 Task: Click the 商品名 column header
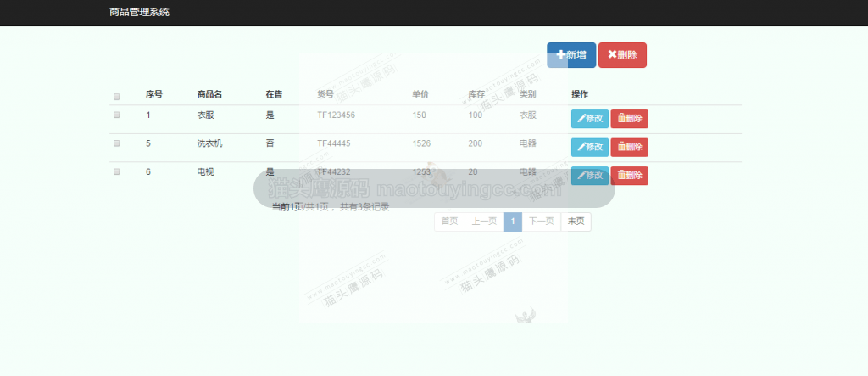pos(210,94)
